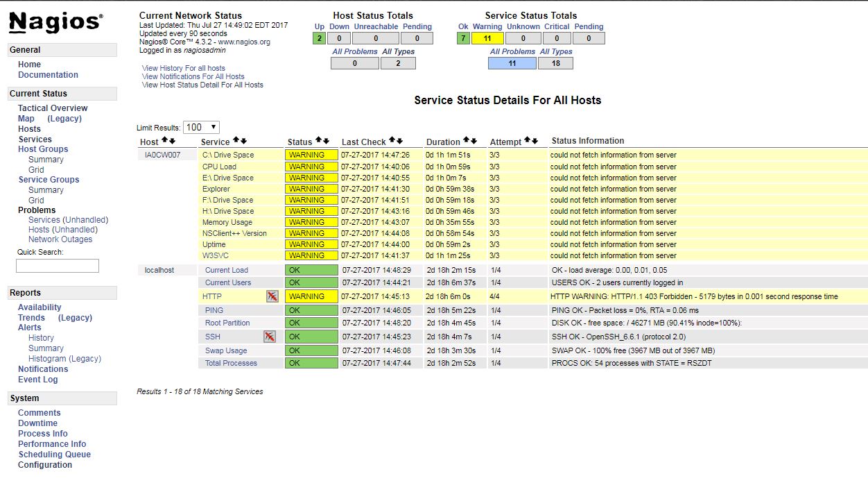868x483 pixels.
Task: Click View History For all hosts link
Action: (183, 68)
